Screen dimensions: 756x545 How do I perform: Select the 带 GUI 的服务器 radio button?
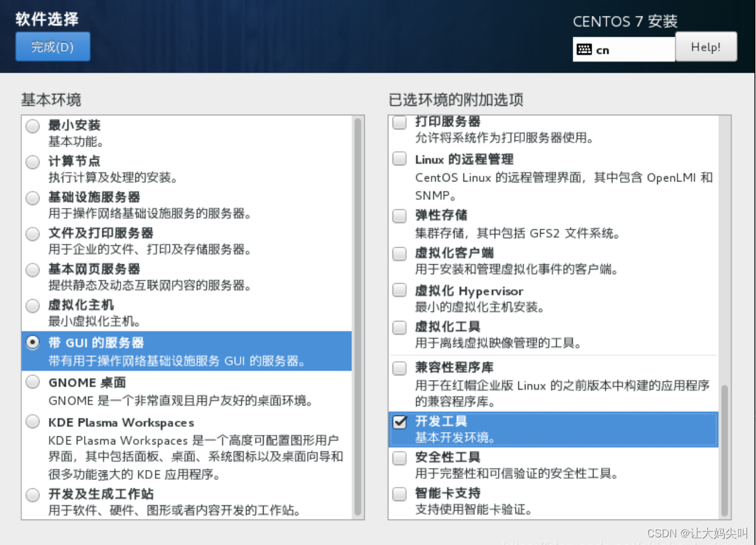tap(33, 342)
